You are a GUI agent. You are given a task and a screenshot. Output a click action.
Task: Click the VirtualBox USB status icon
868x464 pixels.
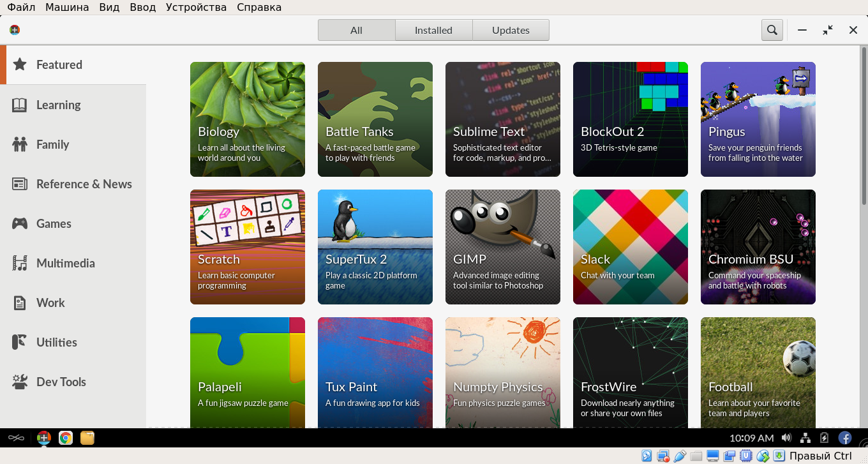coord(680,456)
